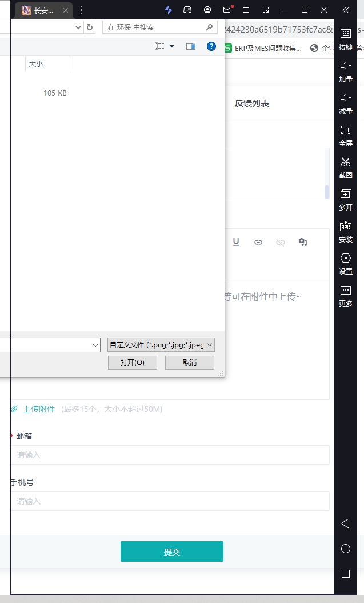Viewport: 364px width, 603px height.
Task: Switch to the 反馈列表 tab
Action: click(251, 104)
